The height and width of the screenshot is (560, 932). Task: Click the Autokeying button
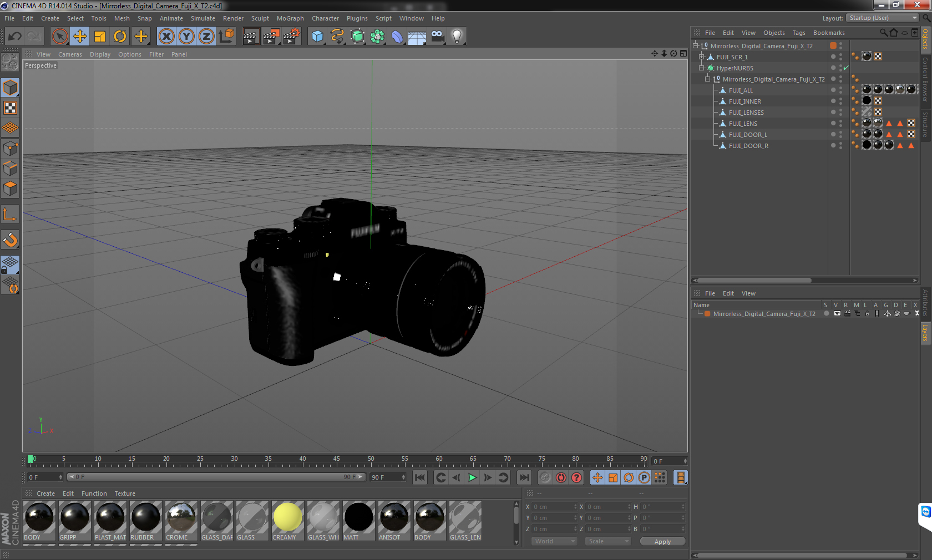[561, 477]
